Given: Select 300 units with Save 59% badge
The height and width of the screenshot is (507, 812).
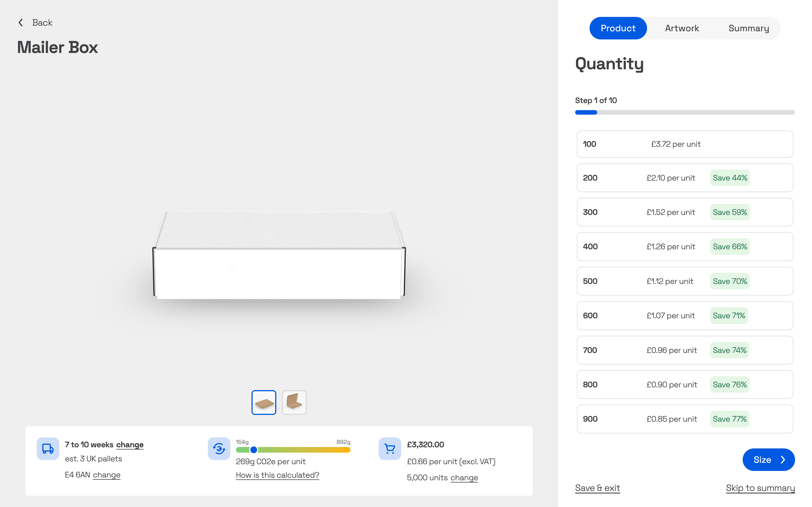Looking at the screenshot, I should [685, 212].
